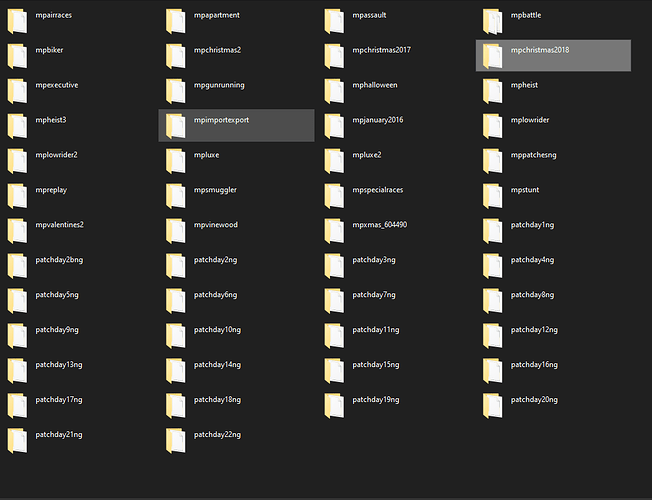Select the 'patchday5ng' label
The height and width of the screenshot is (500, 652).
(x=57, y=295)
